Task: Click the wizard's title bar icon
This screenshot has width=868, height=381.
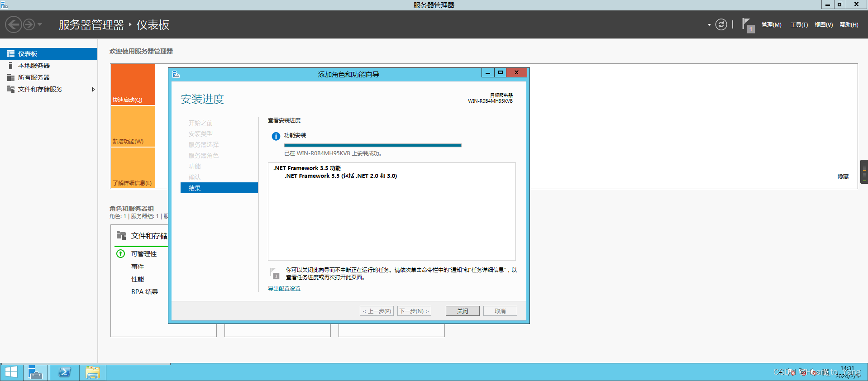Action: coord(176,74)
